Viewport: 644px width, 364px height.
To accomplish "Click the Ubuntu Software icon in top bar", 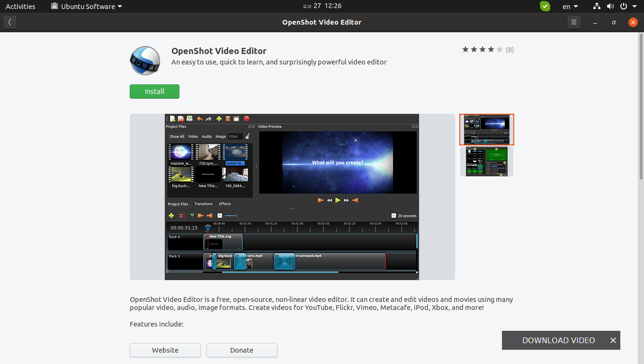I will coord(54,6).
